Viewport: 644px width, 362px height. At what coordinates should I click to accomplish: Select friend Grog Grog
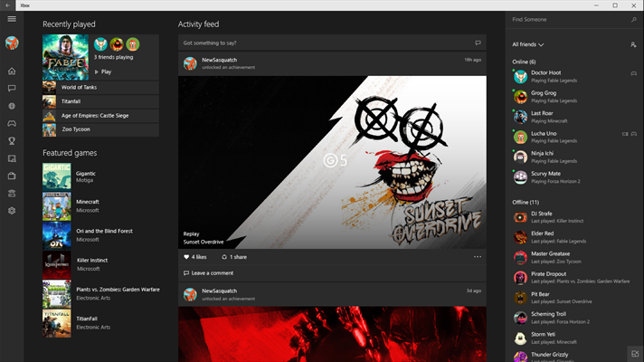(x=574, y=97)
